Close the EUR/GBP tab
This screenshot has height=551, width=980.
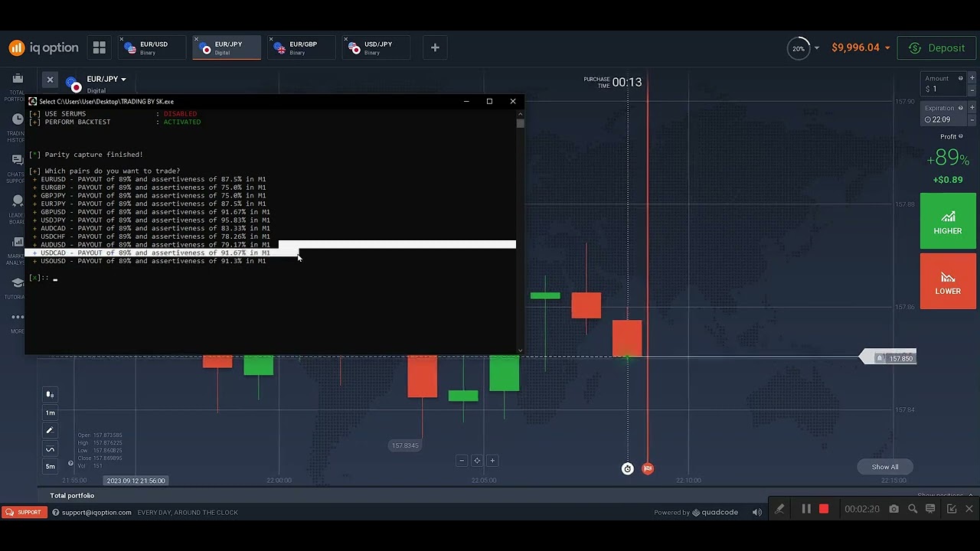tap(271, 39)
